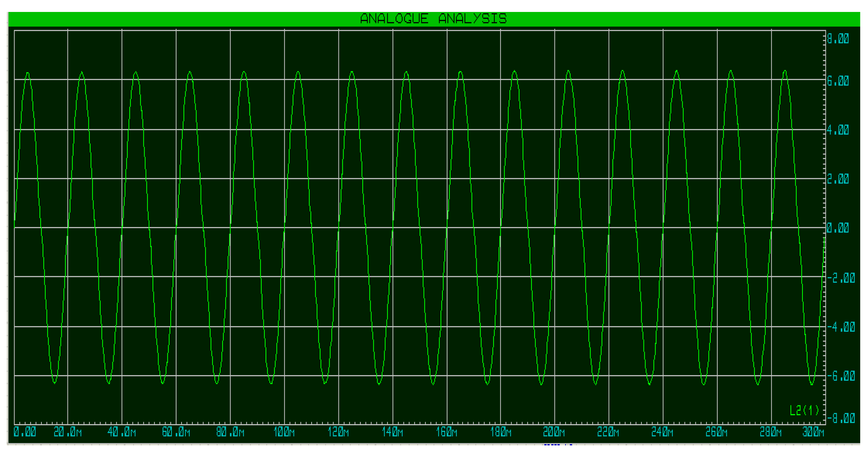The width and height of the screenshot is (868, 456).
Task: Click the ANALOGUE ANALYSIS graph title bar
Action: (433, 19)
